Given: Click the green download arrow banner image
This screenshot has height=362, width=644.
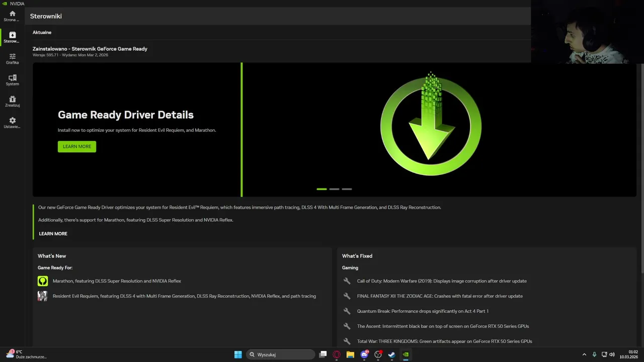Looking at the screenshot, I should pos(431,125).
